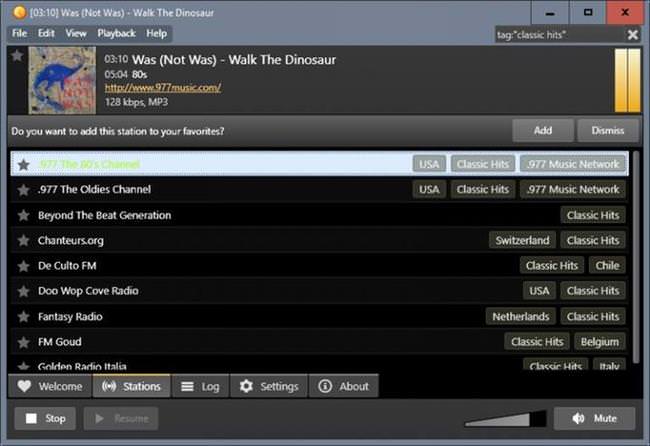The image size is (650, 446).
Task: Star the Chanteurs.org station
Action: click(x=24, y=240)
